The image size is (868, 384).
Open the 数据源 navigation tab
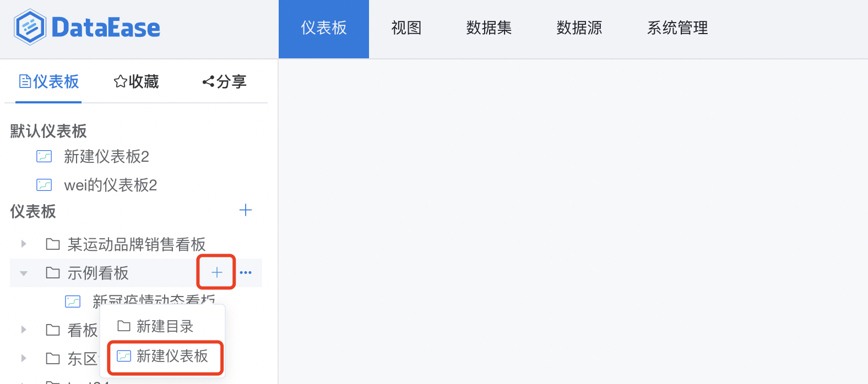pyautogui.click(x=579, y=28)
